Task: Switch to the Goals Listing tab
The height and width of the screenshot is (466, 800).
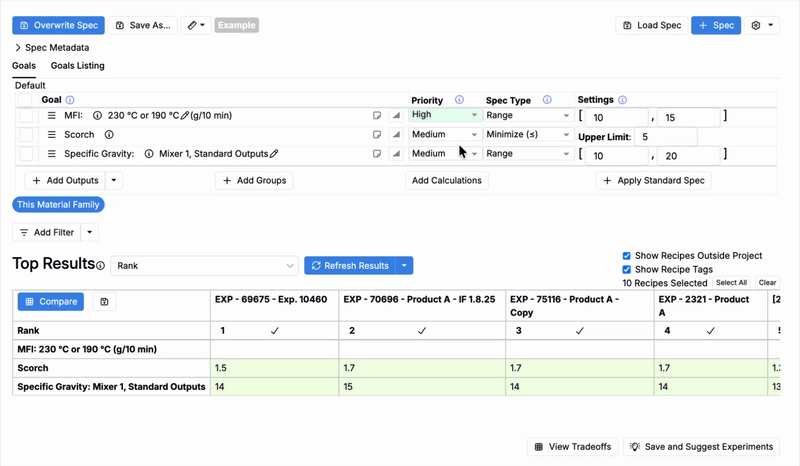Action: (x=77, y=66)
